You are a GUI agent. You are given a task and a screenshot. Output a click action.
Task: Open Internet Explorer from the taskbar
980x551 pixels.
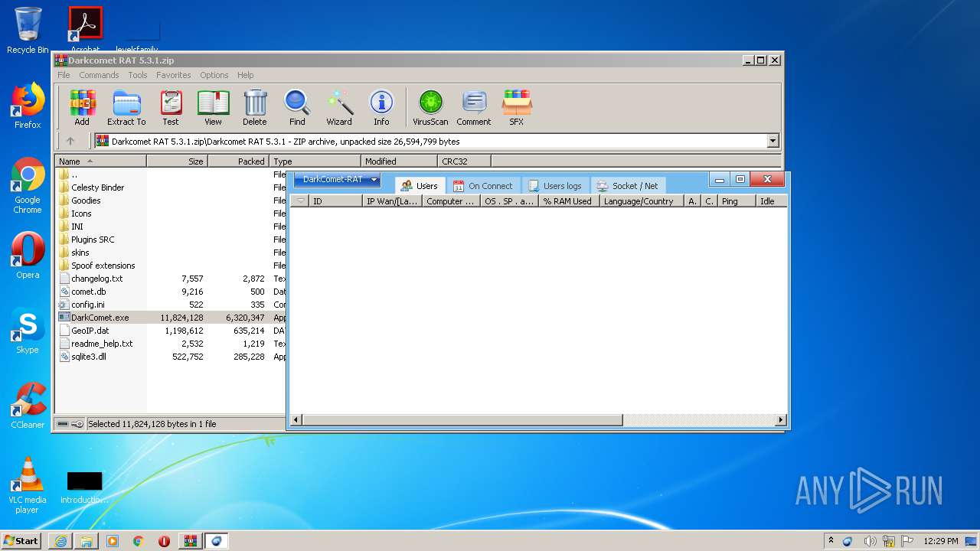tap(60, 541)
